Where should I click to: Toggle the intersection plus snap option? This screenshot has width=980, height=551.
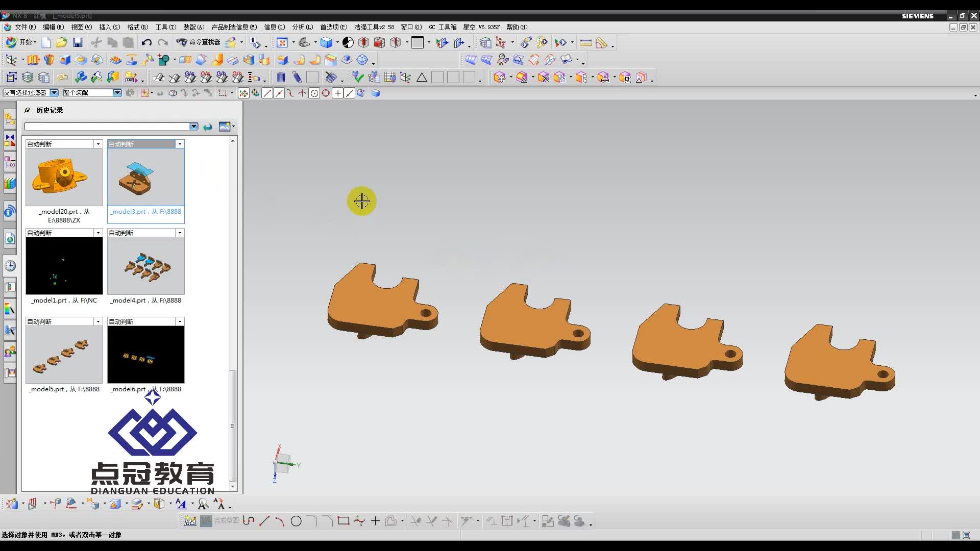tap(337, 93)
